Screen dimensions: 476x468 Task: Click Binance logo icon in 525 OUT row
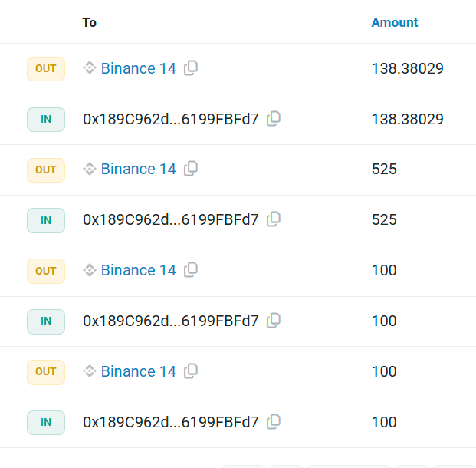[90, 169]
